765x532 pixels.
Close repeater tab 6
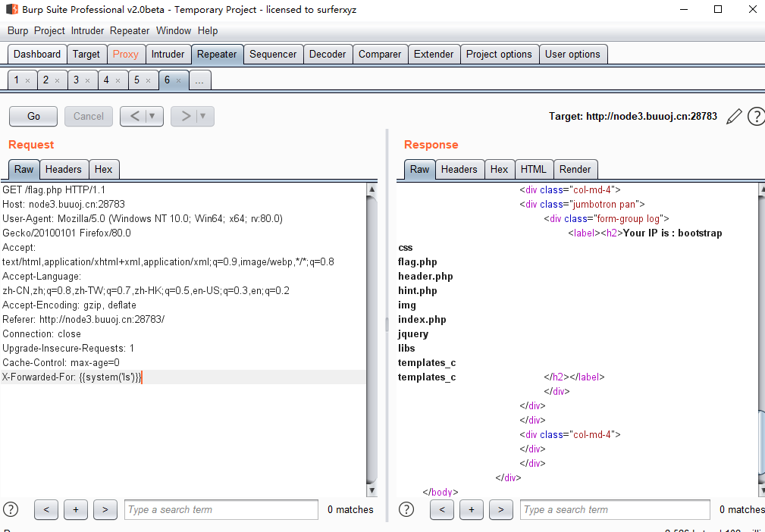point(179,80)
